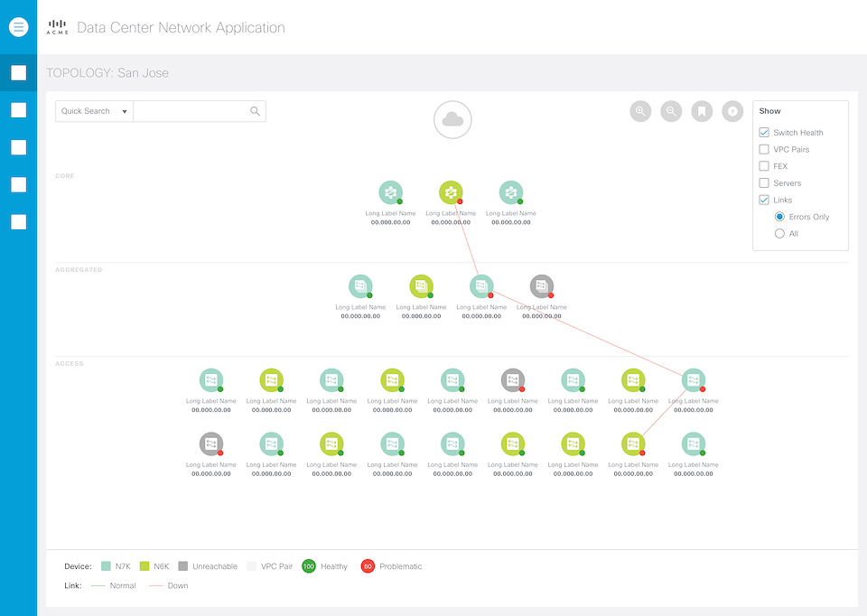Focus the search text input field

(x=190, y=111)
